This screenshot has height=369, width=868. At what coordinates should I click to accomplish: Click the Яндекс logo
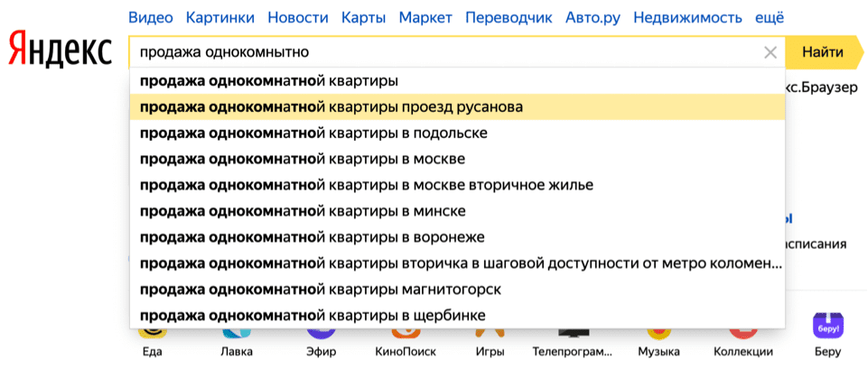coord(61,50)
